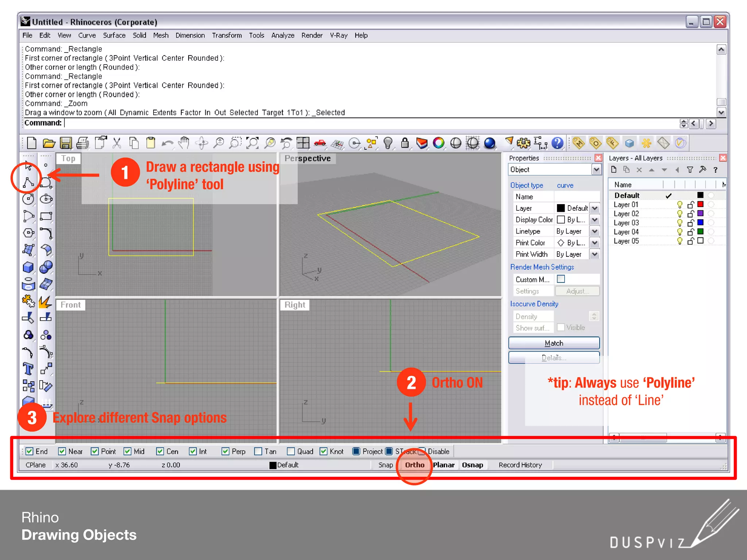This screenshot has height=560, width=747.
Task: Click Record History in status bar
Action: pos(520,465)
